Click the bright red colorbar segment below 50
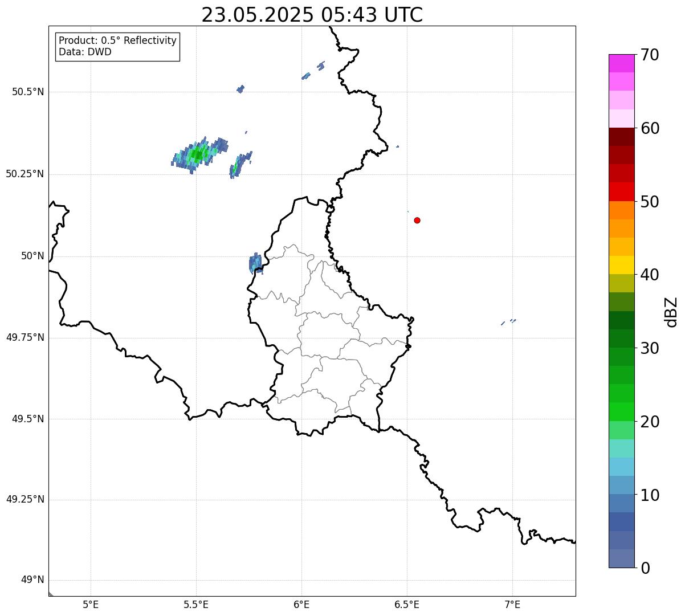Image resolution: width=685 pixels, height=616 pixels. (x=621, y=191)
